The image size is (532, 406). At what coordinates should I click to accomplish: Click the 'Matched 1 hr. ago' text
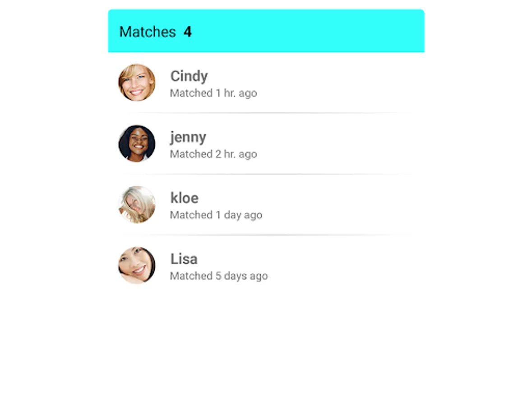pyautogui.click(x=213, y=93)
